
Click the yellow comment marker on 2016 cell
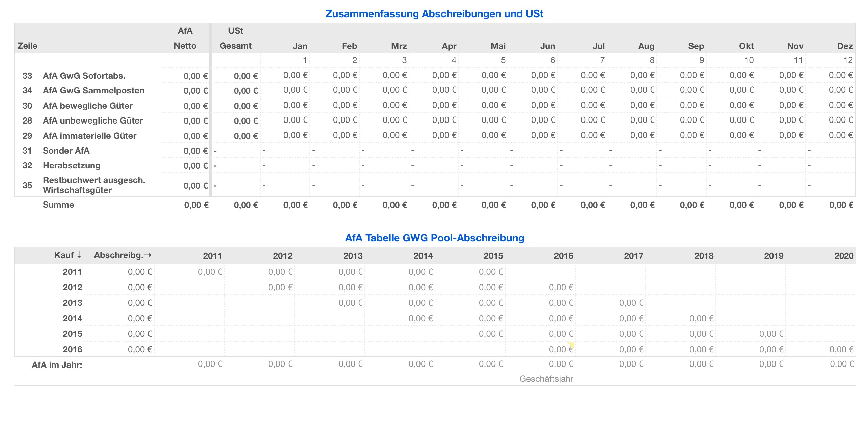click(571, 345)
